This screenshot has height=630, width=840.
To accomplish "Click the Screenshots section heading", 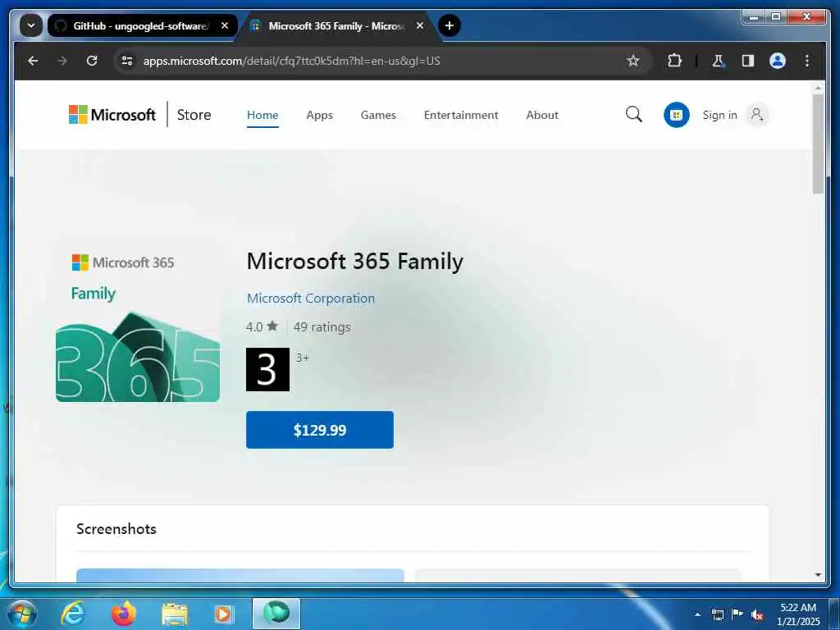I will coord(116,529).
